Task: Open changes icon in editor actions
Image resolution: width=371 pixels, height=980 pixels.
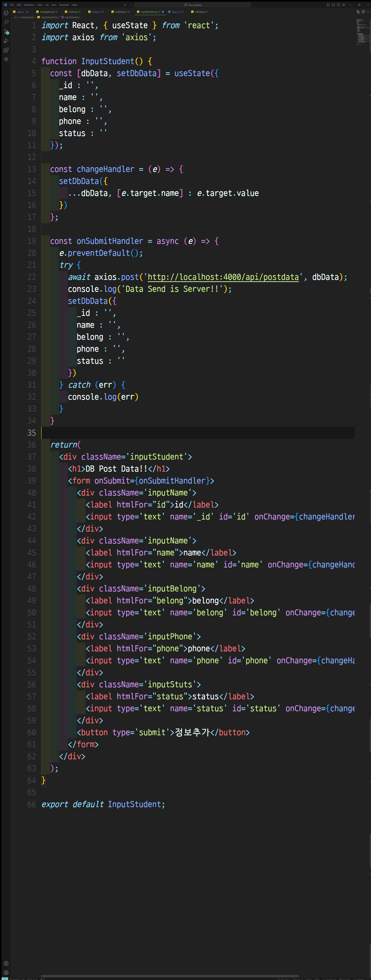Action: pyautogui.click(x=358, y=12)
